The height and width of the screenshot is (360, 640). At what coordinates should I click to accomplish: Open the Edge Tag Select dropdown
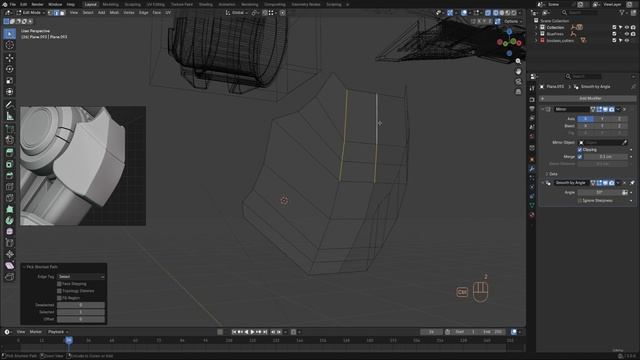(x=81, y=277)
